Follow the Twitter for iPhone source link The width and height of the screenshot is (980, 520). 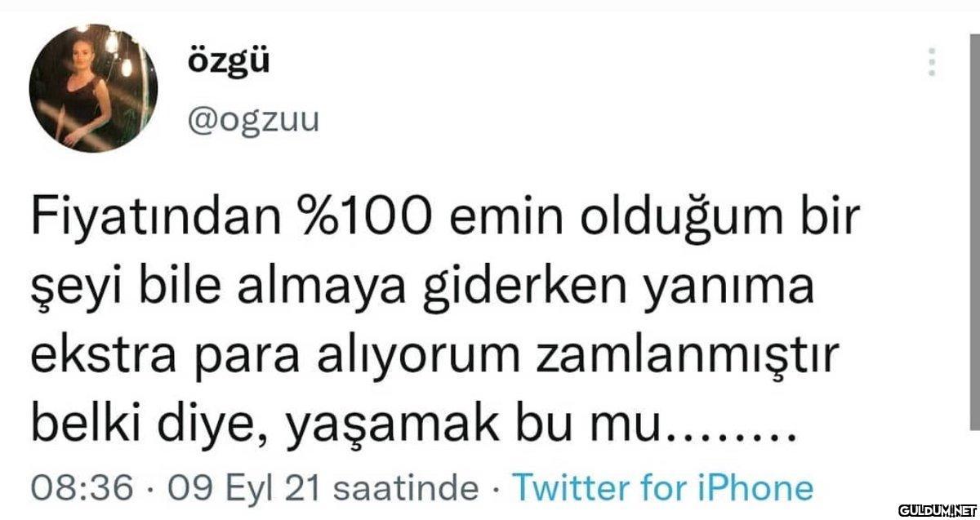662,488
